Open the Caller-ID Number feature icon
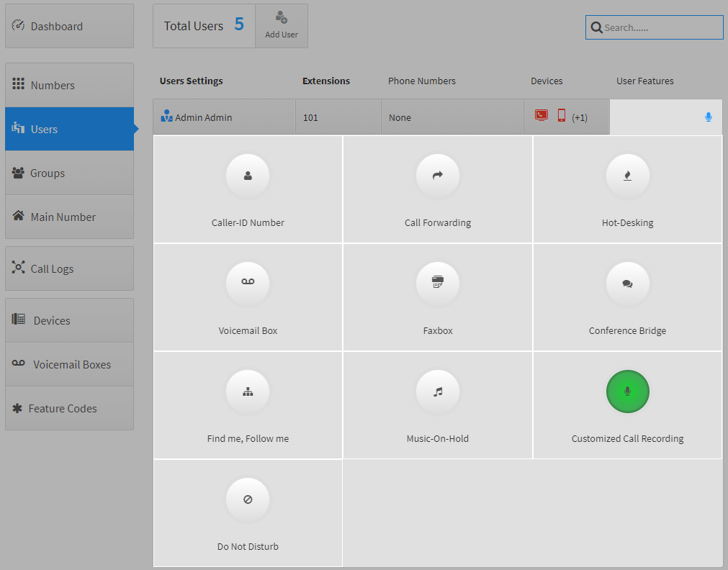 pyautogui.click(x=248, y=176)
